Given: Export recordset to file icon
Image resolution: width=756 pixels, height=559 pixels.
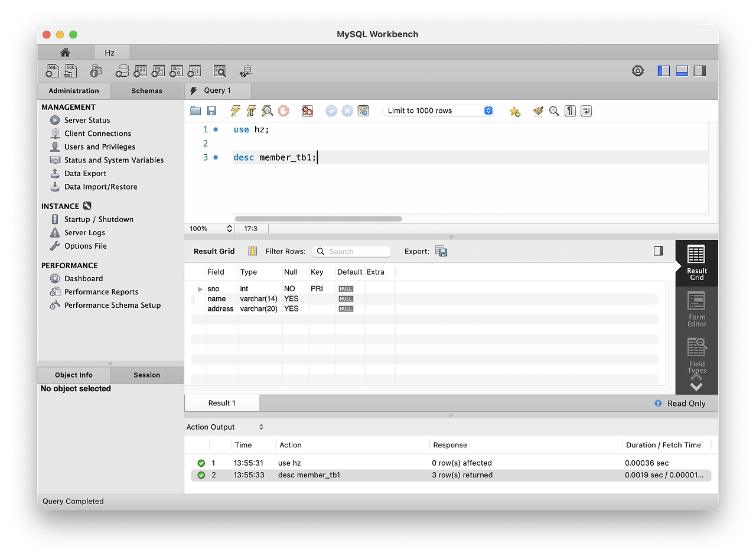Looking at the screenshot, I should tap(441, 251).
